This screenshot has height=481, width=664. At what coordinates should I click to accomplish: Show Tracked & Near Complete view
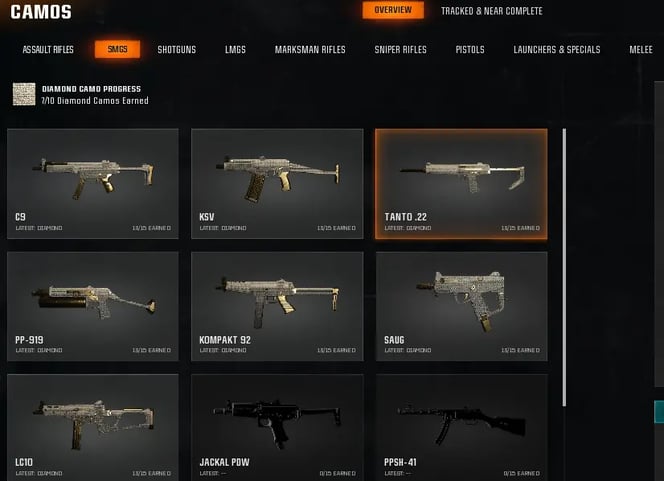(492, 11)
